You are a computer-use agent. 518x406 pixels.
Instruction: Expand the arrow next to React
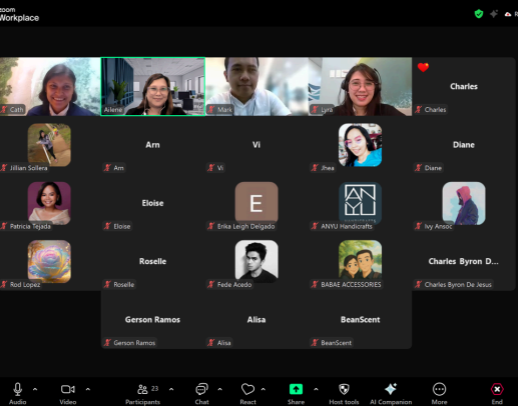(263, 389)
